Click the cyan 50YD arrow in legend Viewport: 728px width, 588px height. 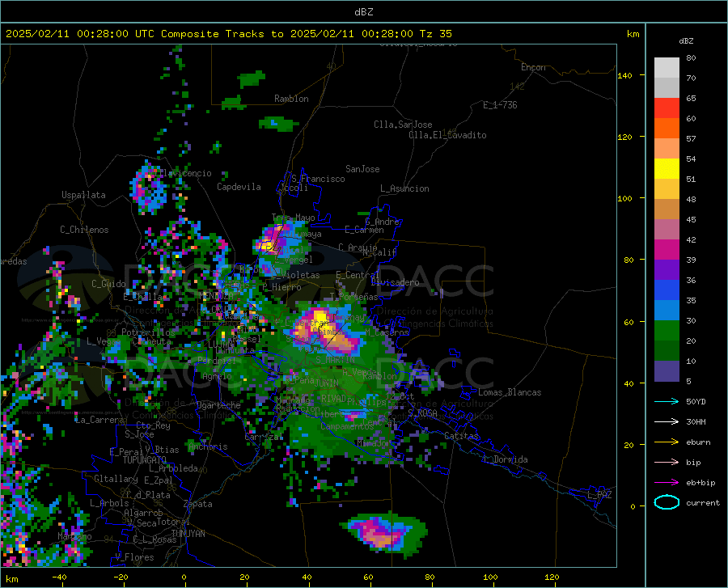[x=667, y=401]
